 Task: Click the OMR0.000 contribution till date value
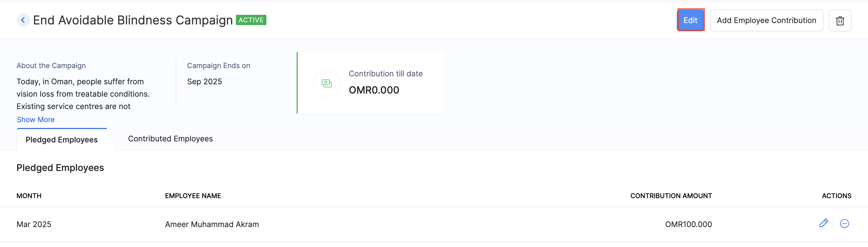click(x=374, y=90)
